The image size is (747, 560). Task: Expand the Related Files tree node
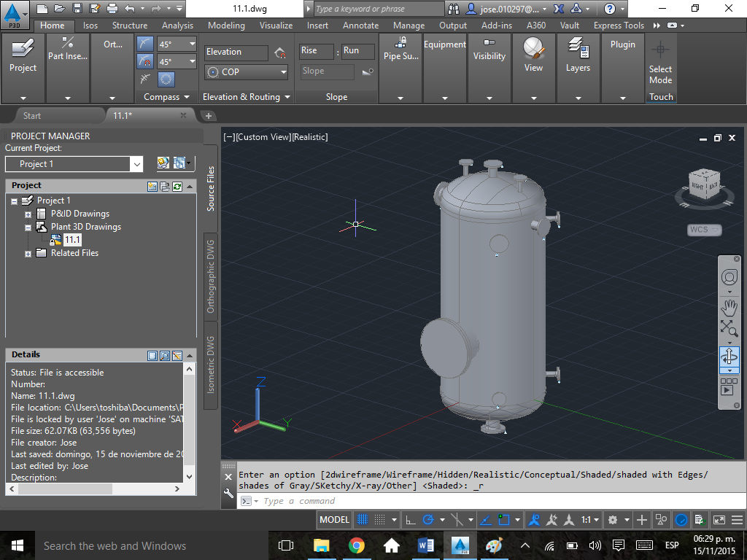pos(28,254)
